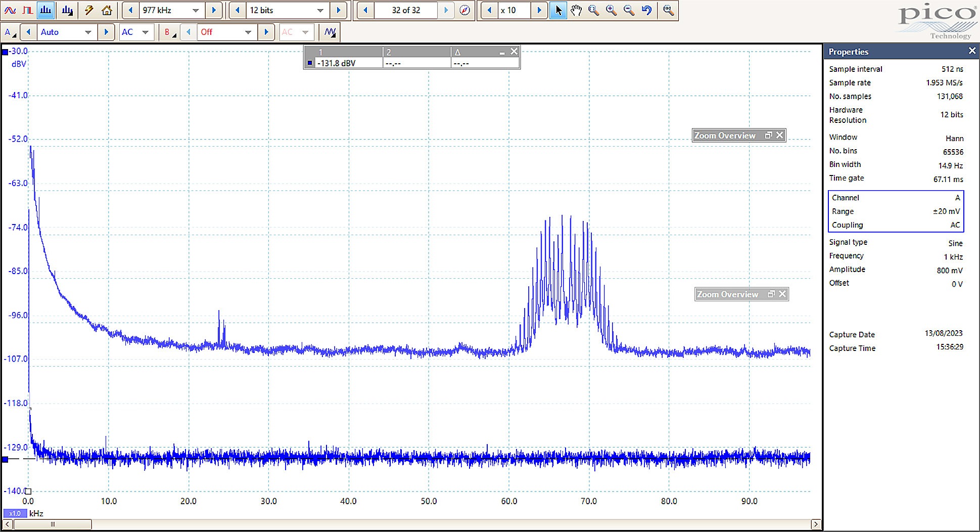The height and width of the screenshot is (532, 980).
Task: Open Channel B Off range dropdown
Action: click(248, 32)
